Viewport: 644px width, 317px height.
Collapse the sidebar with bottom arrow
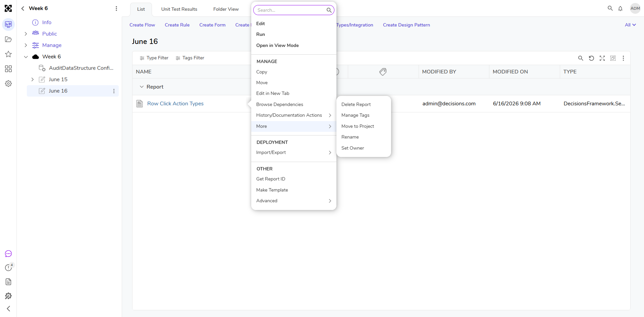coord(8,309)
